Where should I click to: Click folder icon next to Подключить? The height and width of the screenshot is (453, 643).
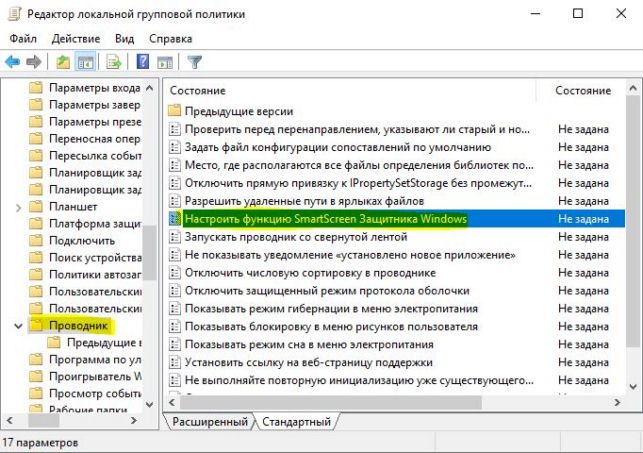(x=36, y=240)
